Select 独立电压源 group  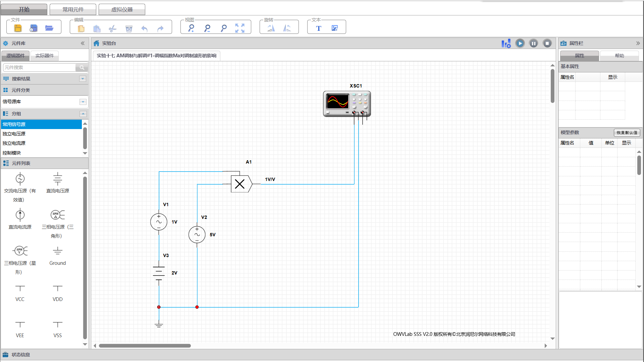coord(42,134)
